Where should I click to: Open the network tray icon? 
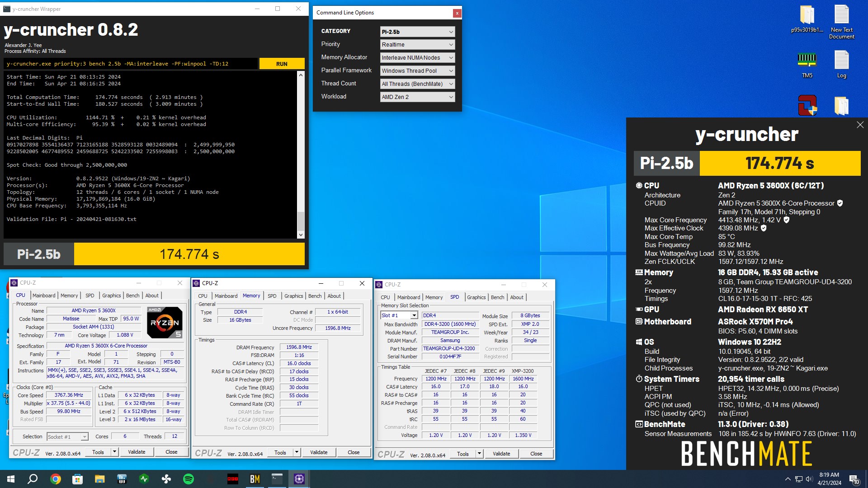pos(798,479)
